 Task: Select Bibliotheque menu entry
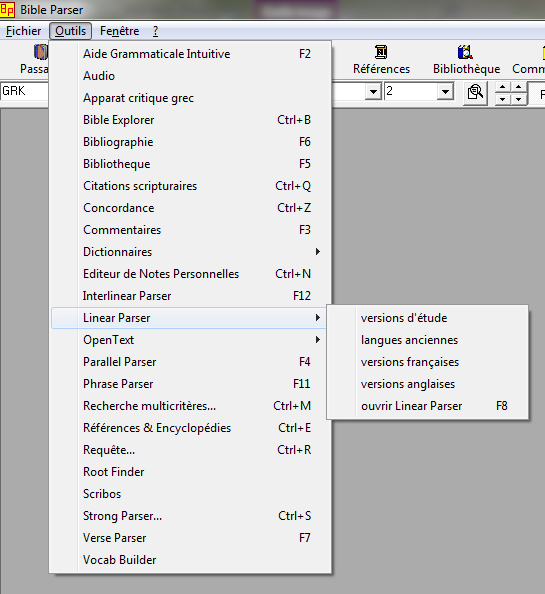click(191, 164)
